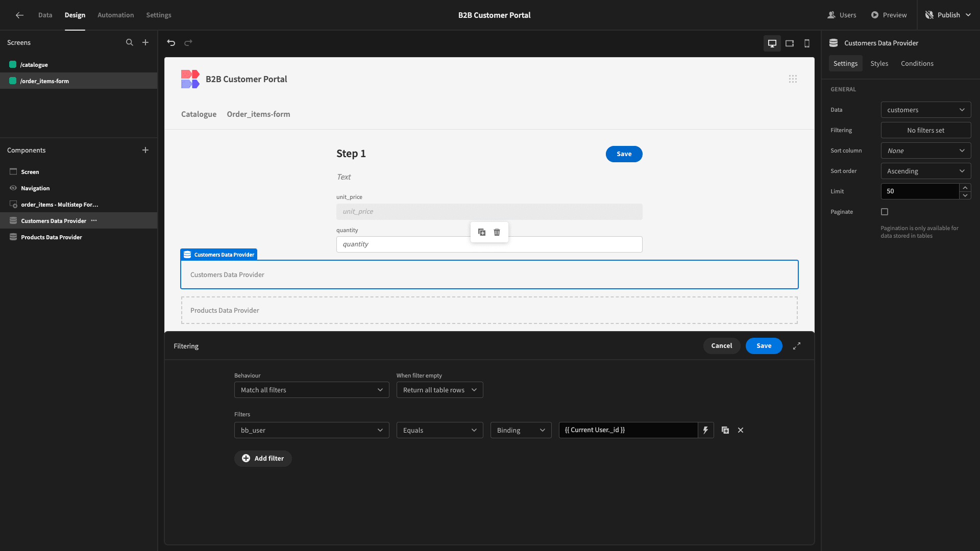The width and height of the screenshot is (980, 551).
Task: Click the Add filter button
Action: click(262, 458)
